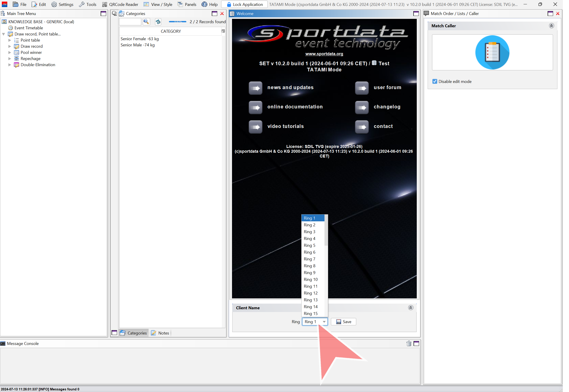Screen dimensions: 569x392
Task: Open Event Timetable tree item
Action: 28,28
